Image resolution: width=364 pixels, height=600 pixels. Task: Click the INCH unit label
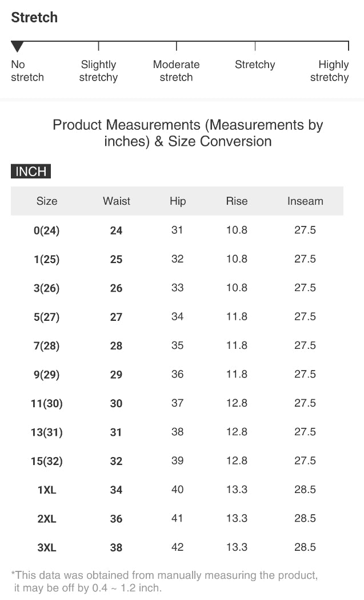coord(31,172)
